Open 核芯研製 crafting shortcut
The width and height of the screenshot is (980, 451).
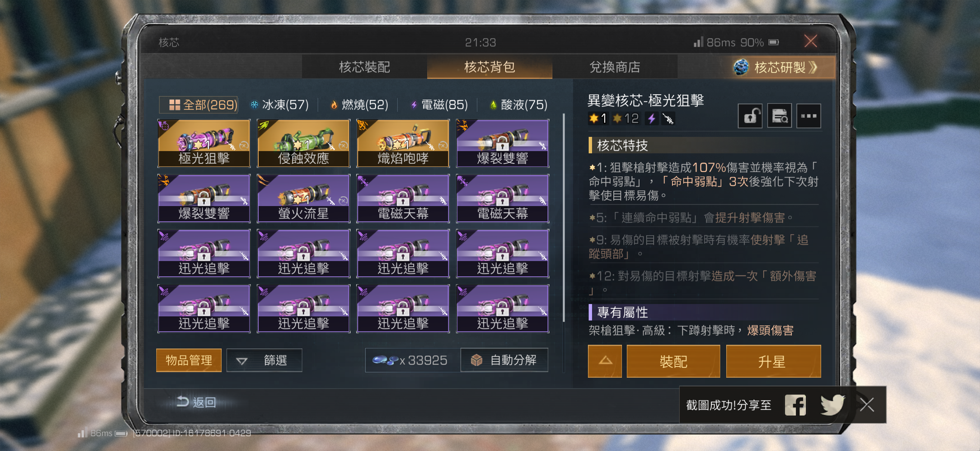click(776, 67)
